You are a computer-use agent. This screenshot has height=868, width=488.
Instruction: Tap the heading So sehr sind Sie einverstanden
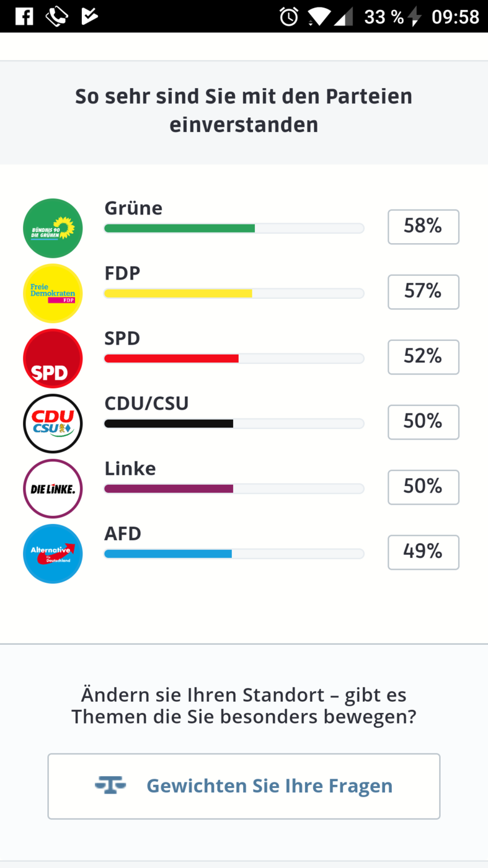click(x=244, y=110)
